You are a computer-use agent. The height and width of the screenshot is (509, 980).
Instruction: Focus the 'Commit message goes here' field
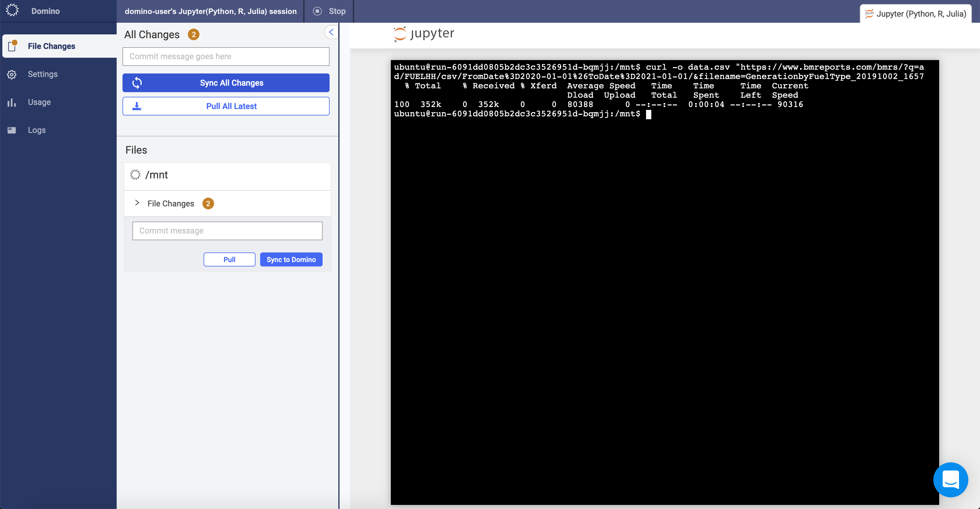(226, 56)
